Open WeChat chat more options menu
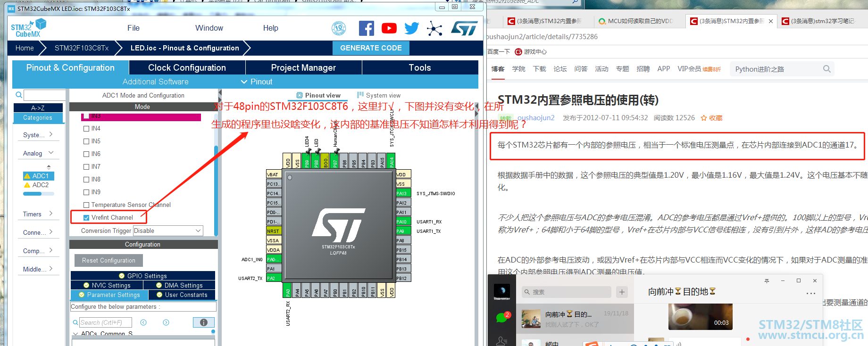The image size is (868, 346). 811,293
